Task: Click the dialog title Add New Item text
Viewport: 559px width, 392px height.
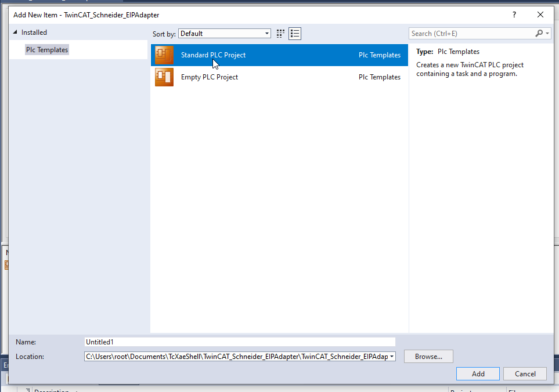Action: (86, 15)
